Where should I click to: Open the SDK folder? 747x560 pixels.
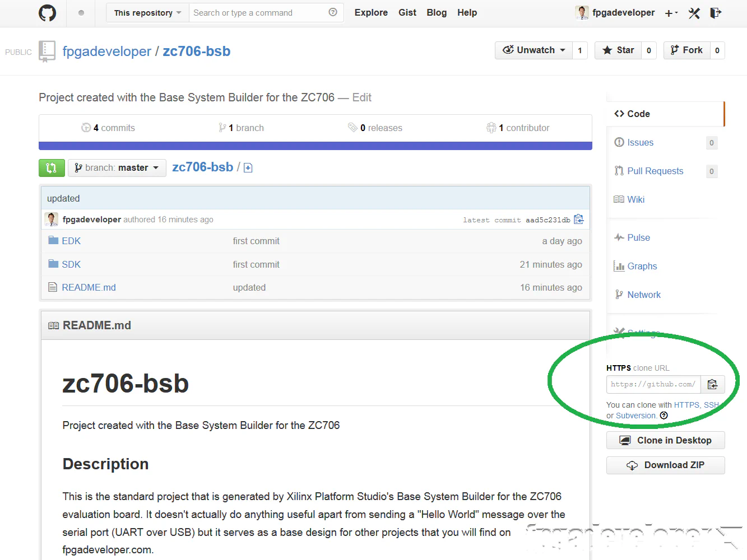71,264
